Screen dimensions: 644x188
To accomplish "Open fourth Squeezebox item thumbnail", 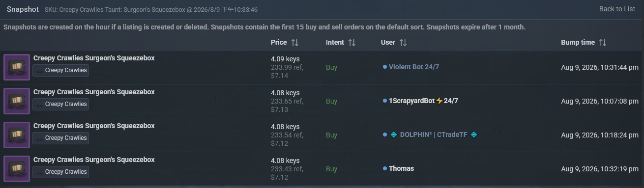I will pos(17,168).
